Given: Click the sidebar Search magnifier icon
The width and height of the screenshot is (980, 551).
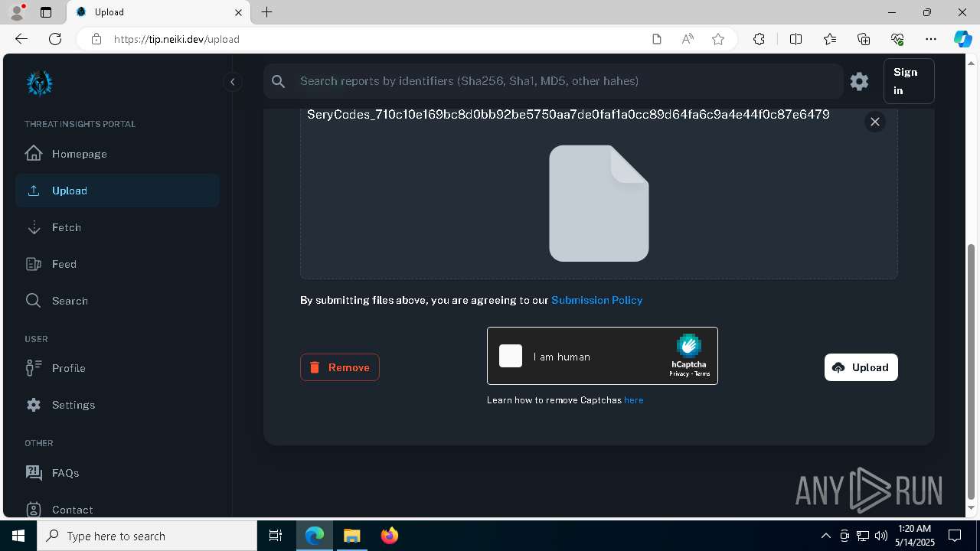Looking at the screenshot, I should pyautogui.click(x=34, y=301).
